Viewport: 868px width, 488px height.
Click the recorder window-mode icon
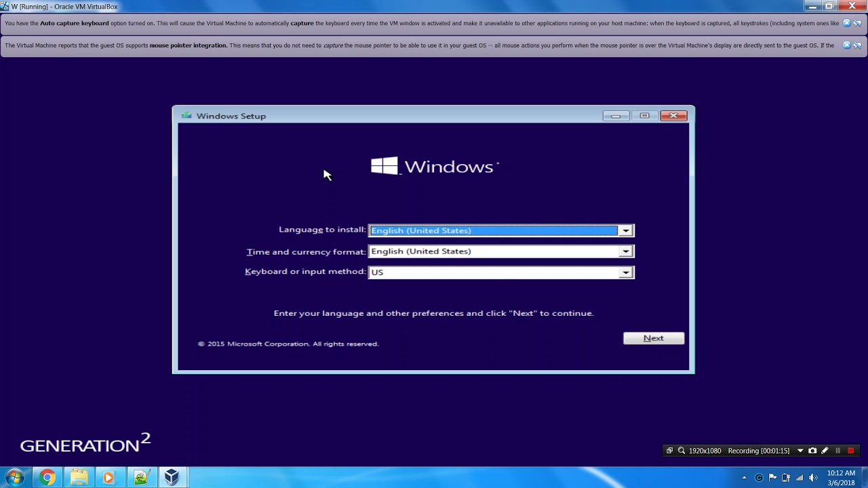669,451
